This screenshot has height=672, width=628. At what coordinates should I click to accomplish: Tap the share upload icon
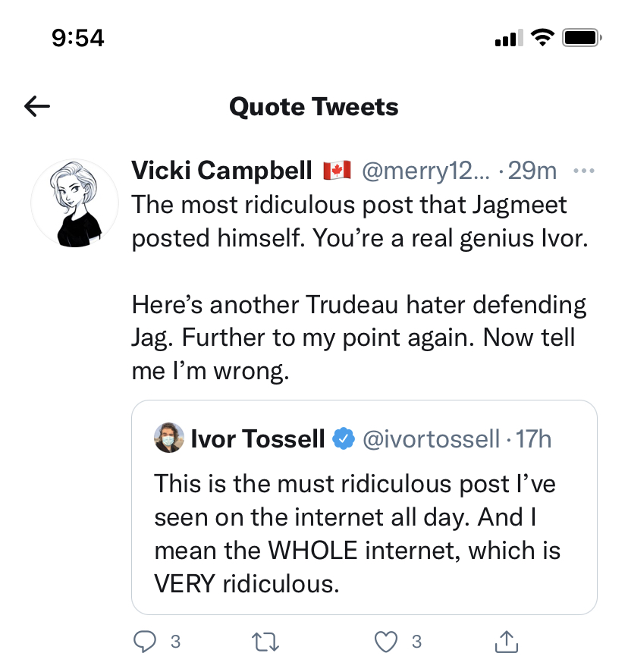click(x=507, y=642)
